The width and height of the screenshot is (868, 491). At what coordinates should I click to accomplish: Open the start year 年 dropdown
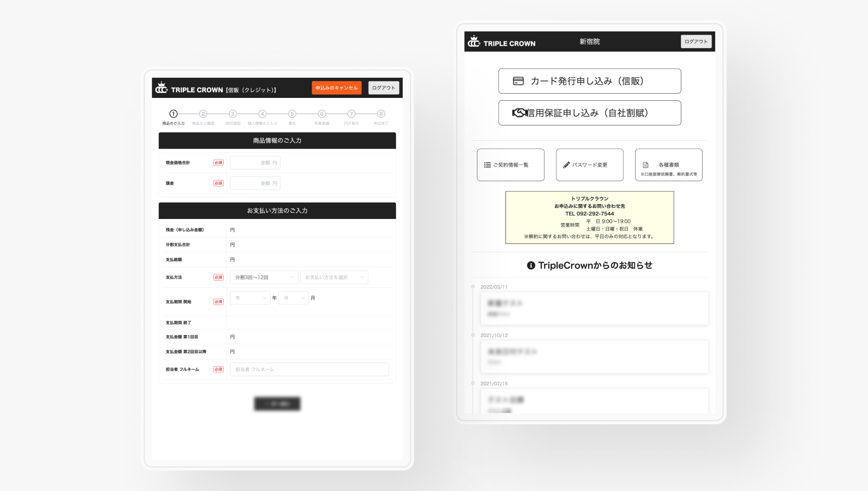coord(250,298)
